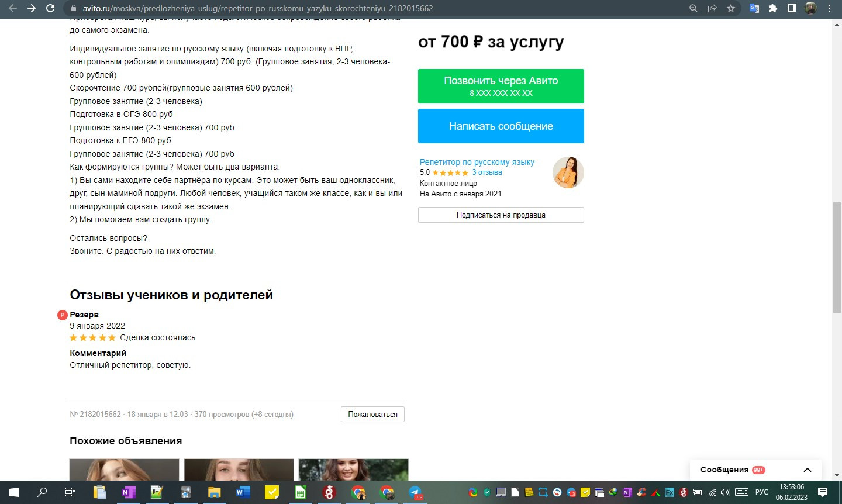Open Task View on taskbar

point(70,492)
